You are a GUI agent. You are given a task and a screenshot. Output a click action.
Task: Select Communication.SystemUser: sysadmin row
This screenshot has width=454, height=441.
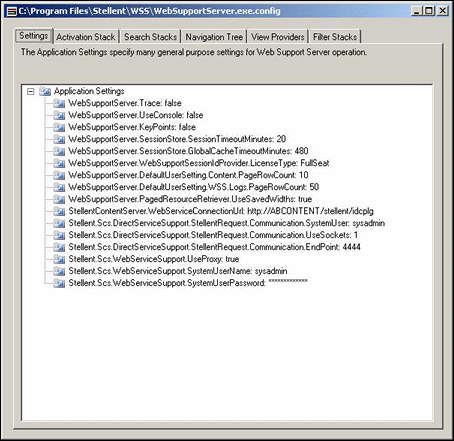[x=227, y=223]
